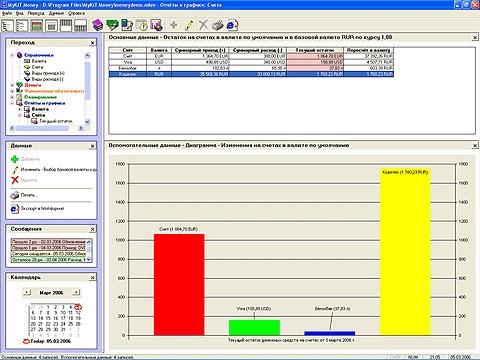Collapse the Отчёты и графики tree node
Viewport: 480px width, 360px height.
point(12,103)
